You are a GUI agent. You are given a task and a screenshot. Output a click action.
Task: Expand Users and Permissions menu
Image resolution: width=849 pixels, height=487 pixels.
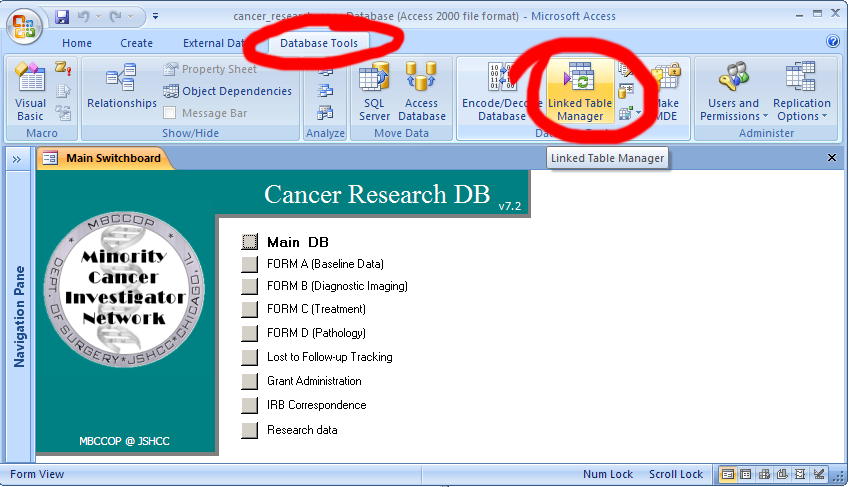734,92
